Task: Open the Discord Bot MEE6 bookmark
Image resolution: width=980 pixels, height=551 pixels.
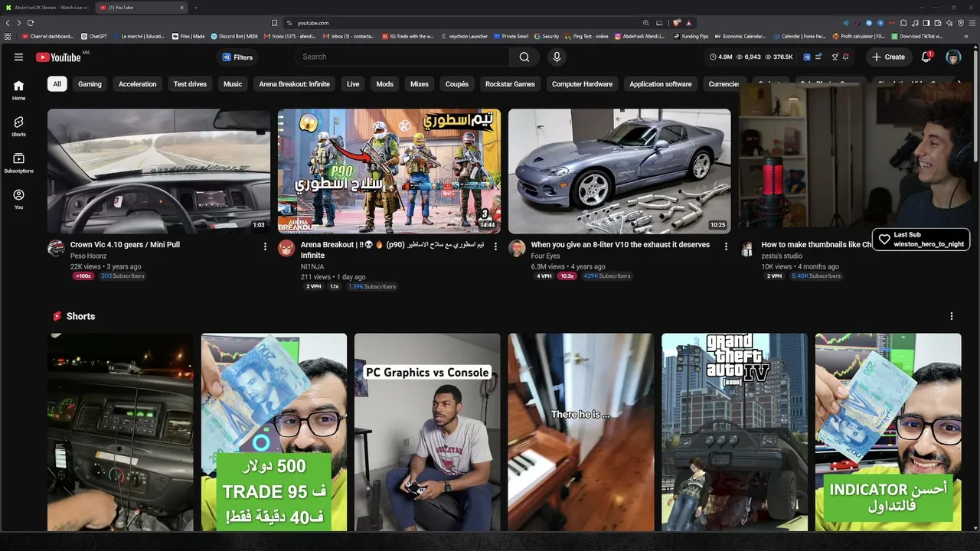Action: pos(234,36)
